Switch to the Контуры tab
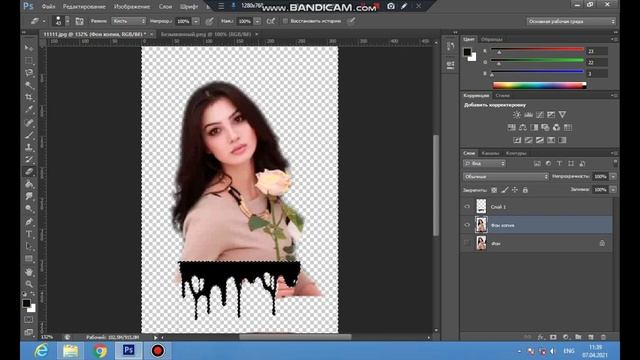 (x=516, y=153)
